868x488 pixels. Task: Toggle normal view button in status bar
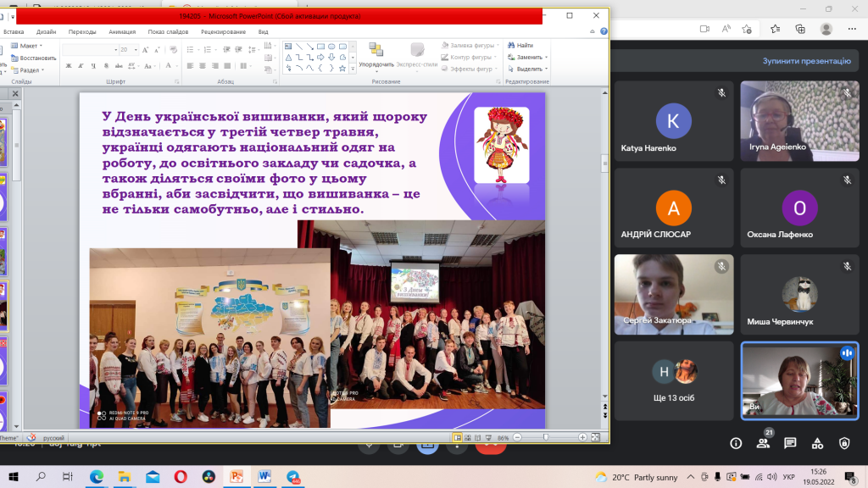(x=458, y=437)
